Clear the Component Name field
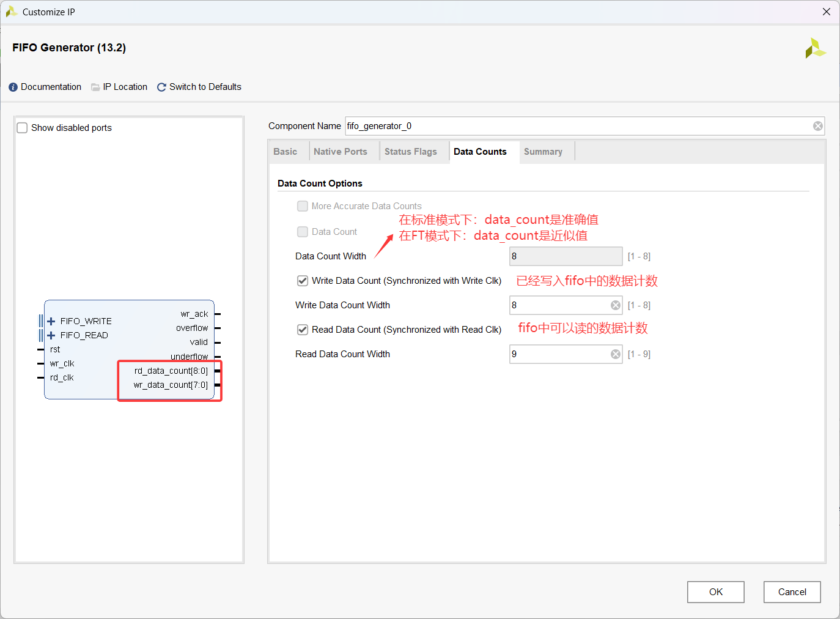The width and height of the screenshot is (840, 619). tap(817, 126)
